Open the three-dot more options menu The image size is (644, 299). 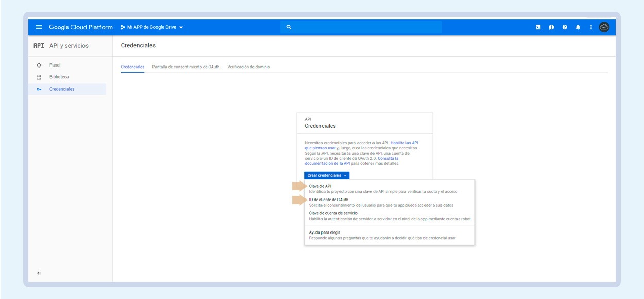(591, 27)
